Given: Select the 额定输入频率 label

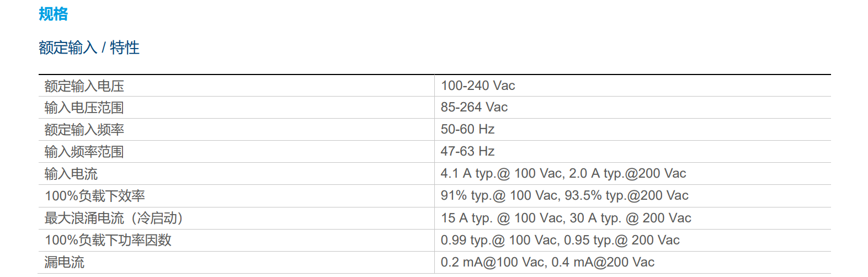Looking at the screenshot, I should 84,130.
